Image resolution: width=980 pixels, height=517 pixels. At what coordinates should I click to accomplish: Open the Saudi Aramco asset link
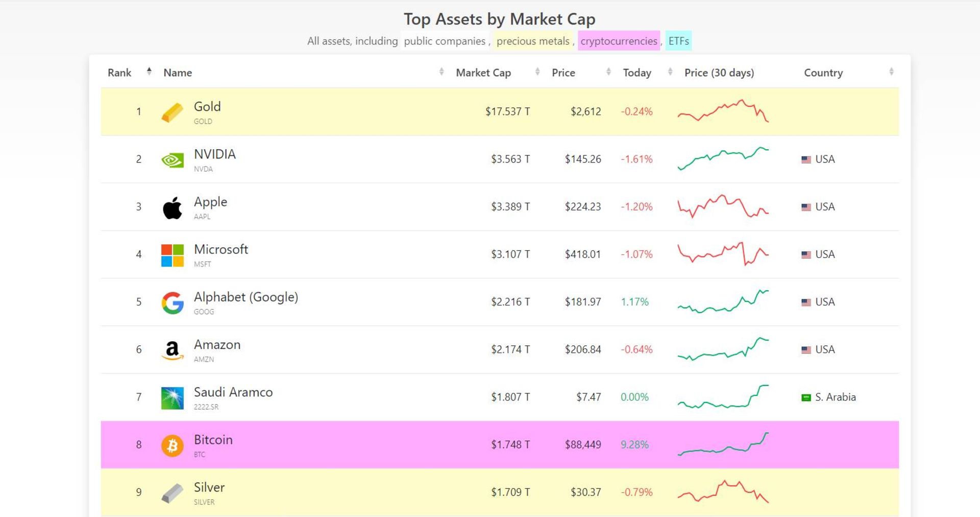pos(233,392)
